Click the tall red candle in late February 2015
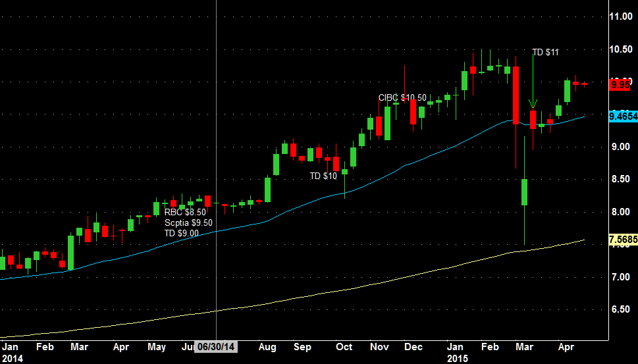The image size is (638, 364). point(516,95)
